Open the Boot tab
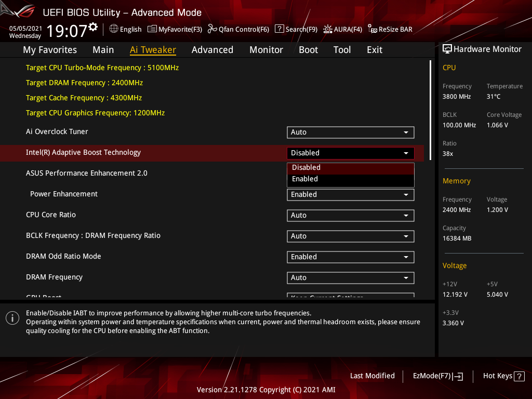 pos(308,50)
